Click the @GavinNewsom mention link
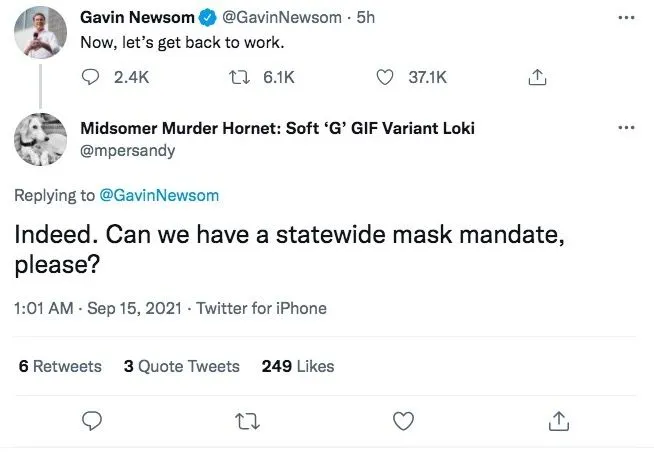This screenshot has width=654, height=452. tap(159, 195)
